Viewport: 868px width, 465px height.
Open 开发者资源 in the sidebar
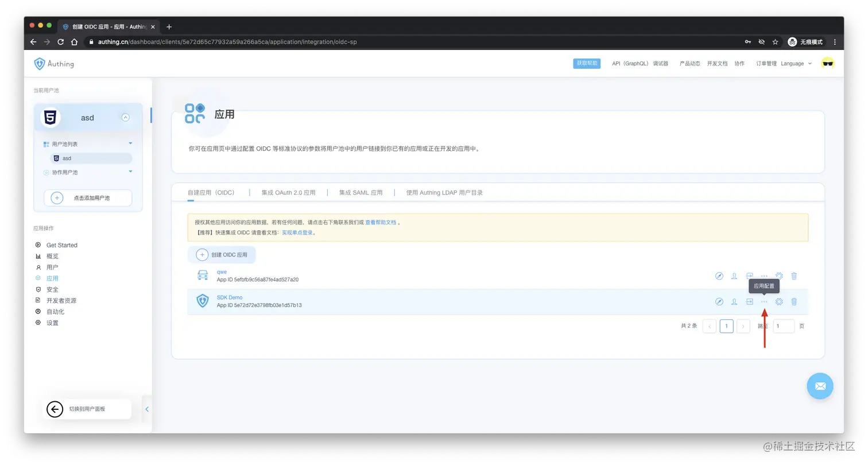coord(61,300)
